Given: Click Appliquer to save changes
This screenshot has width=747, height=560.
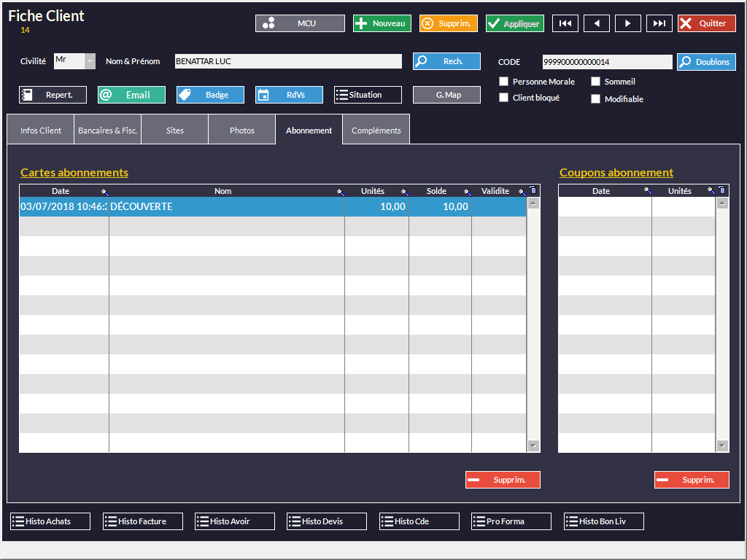Looking at the screenshot, I should 515,23.
